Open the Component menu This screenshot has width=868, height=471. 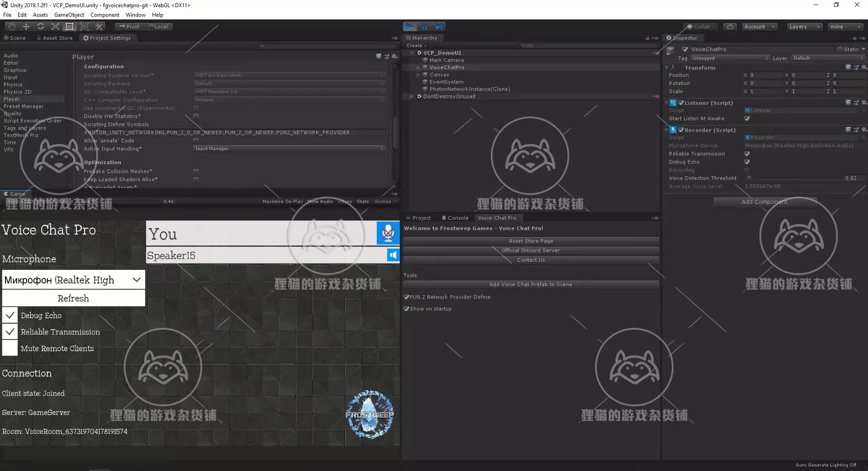point(105,14)
